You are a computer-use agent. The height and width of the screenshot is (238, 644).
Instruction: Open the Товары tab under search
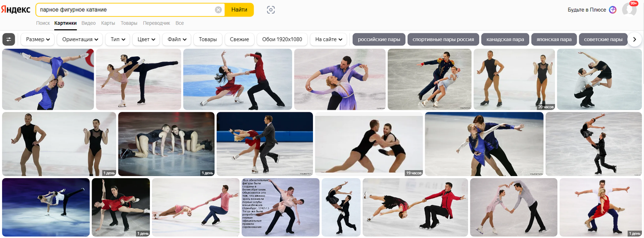pos(129,23)
